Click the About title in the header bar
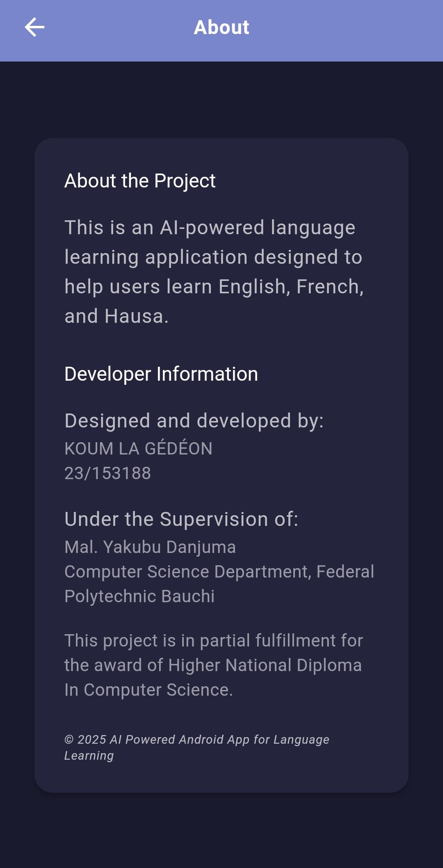This screenshot has height=868, width=443. click(221, 27)
